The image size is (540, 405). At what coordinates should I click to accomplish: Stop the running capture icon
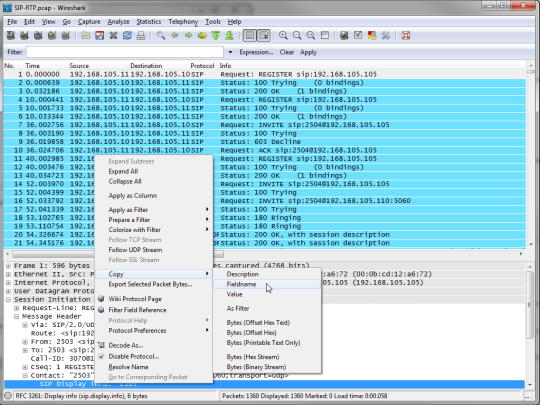tap(52, 35)
